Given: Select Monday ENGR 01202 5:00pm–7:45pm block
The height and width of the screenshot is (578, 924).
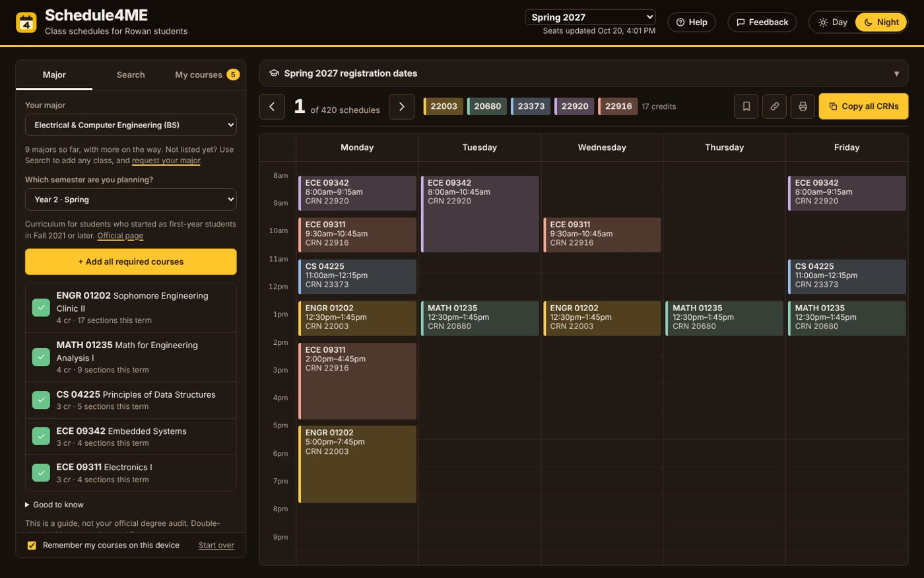Looking at the screenshot, I should coord(358,464).
